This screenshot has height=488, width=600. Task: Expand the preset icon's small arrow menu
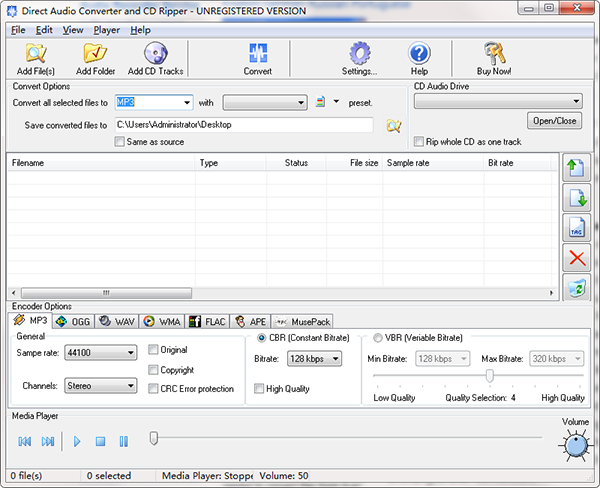click(336, 101)
